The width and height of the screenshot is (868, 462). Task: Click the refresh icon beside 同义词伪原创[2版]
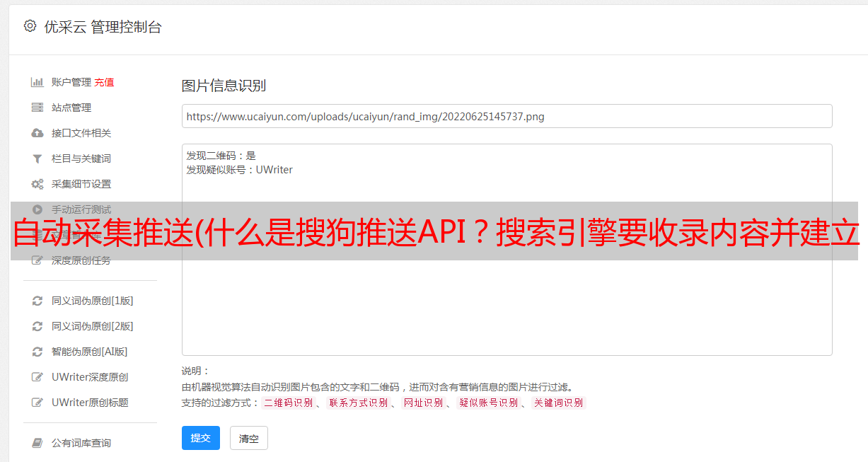click(37, 326)
